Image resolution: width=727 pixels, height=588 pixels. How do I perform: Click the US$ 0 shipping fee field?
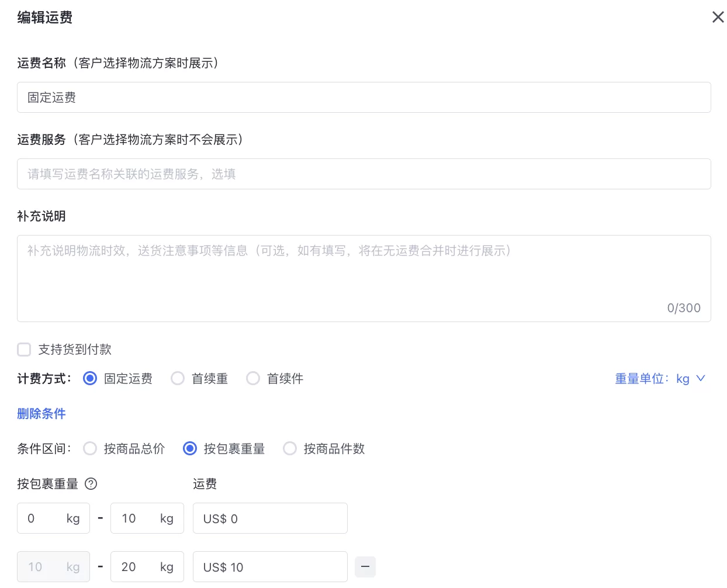270,518
